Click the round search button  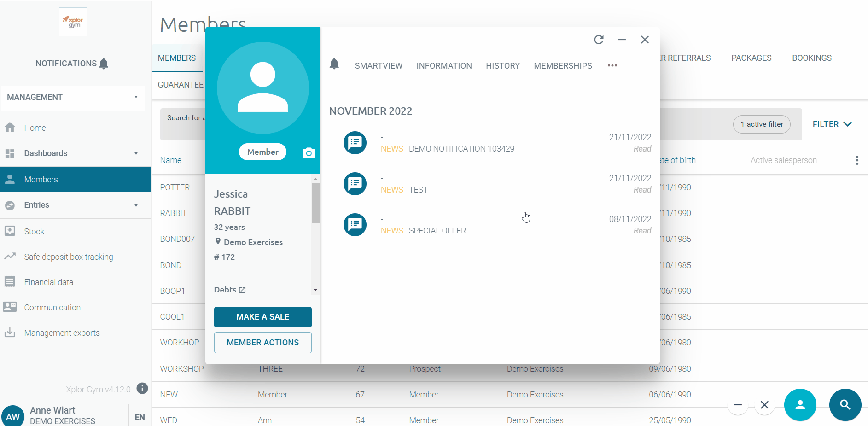(x=845, y=405)
